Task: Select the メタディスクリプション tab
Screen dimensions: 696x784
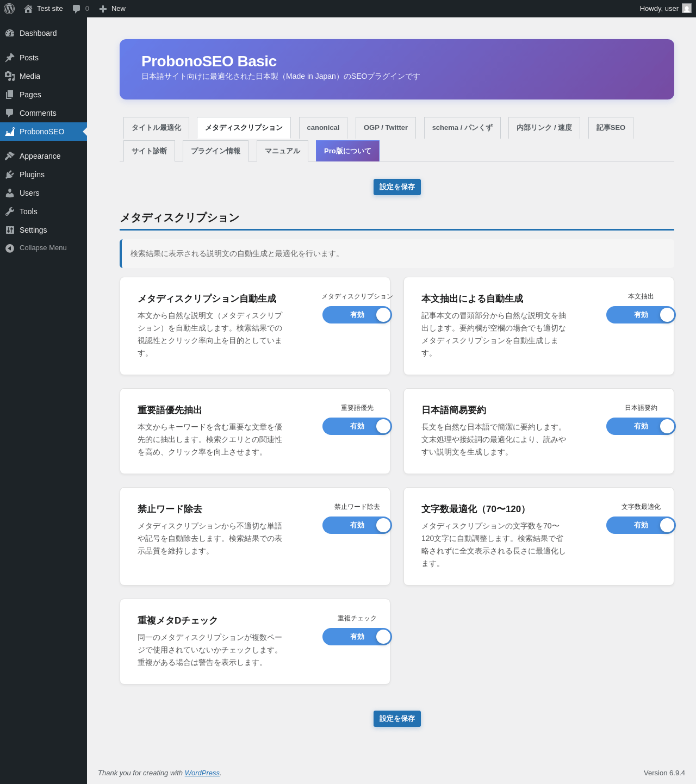Action: (244, 128)
